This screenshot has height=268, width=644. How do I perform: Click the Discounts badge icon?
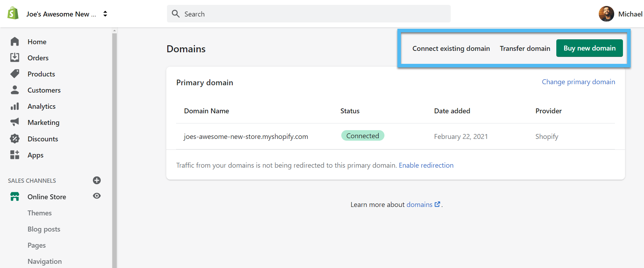point(15,139)
